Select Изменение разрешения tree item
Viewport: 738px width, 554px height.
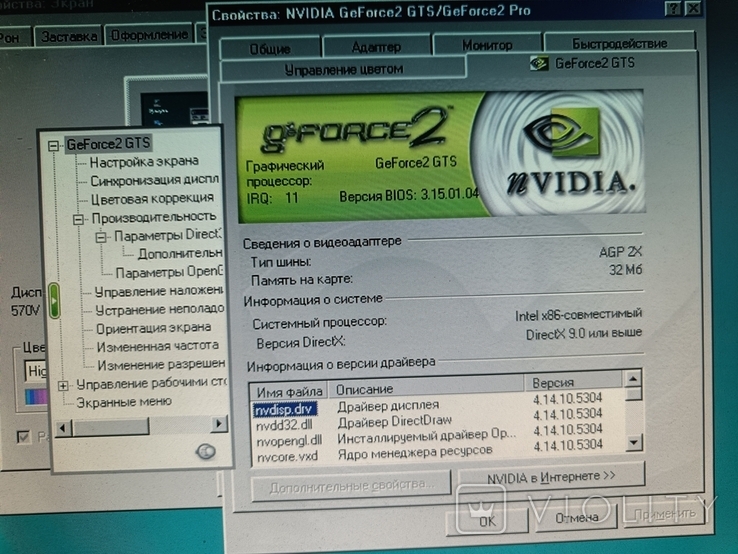[x=161, y=365]
